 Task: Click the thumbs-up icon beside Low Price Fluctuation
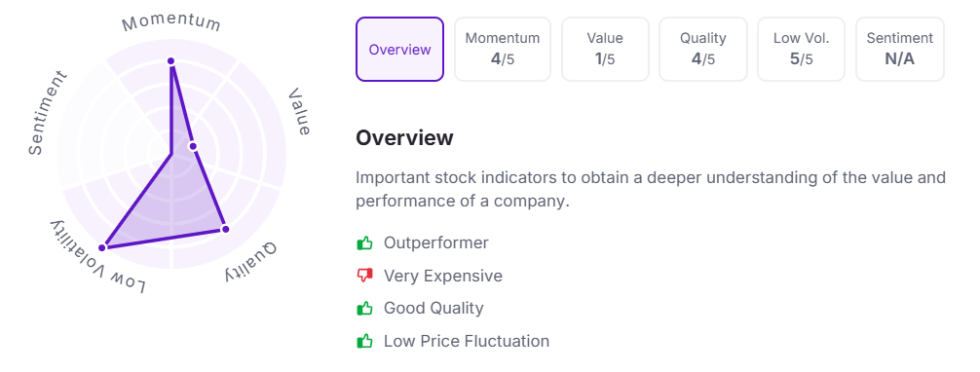(x=364, y=342)
